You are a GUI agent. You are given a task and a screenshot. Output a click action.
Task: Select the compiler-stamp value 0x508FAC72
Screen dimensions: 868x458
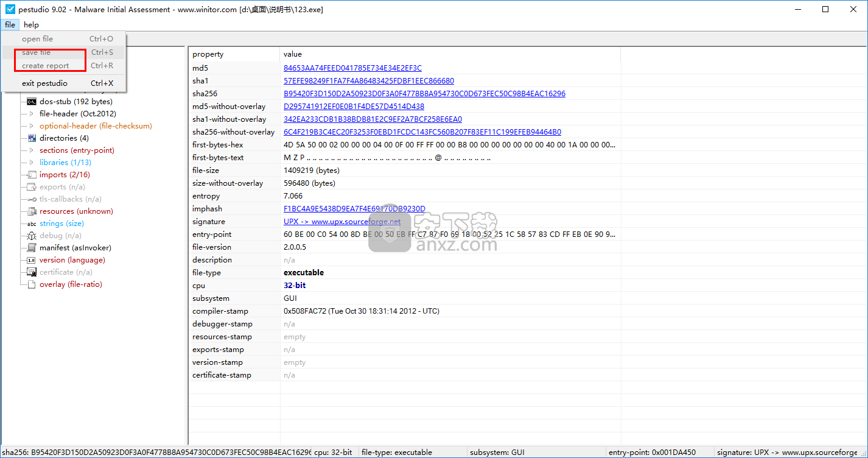tap(362, 311)
